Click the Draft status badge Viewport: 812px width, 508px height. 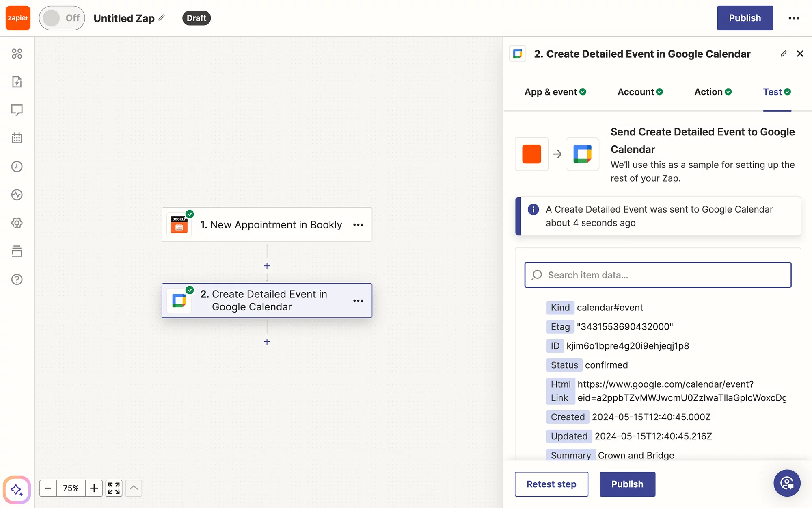click(197, 18)
